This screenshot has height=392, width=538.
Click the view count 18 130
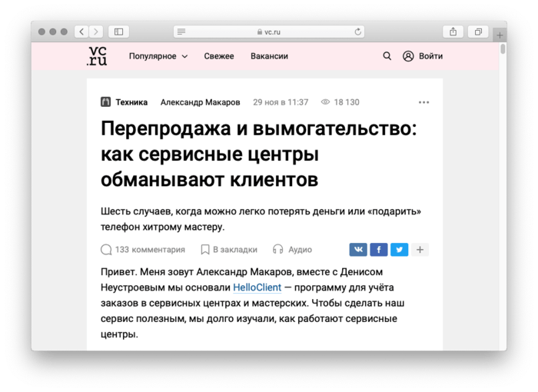(347, 102)
